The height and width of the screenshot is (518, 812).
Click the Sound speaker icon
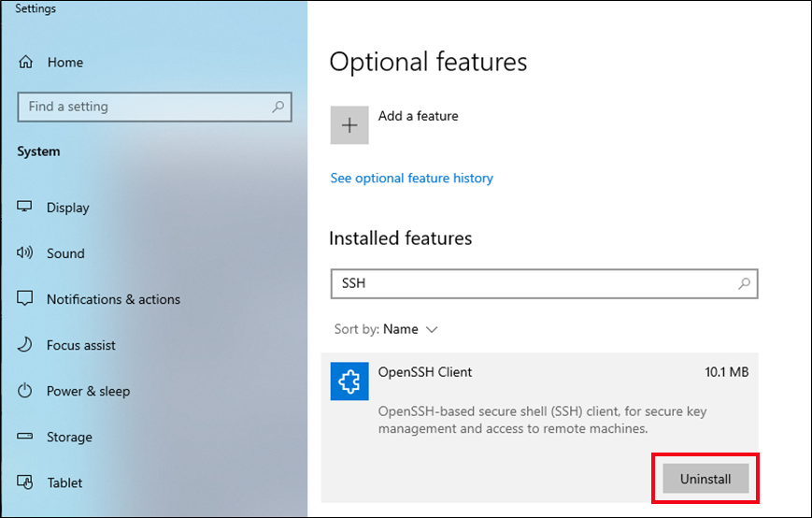(x=24, y=252)
